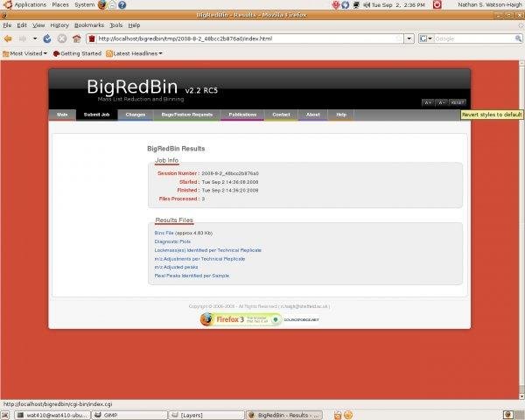Expand the address bar history dropdown

pyautogui.click(x=409, y=38)
